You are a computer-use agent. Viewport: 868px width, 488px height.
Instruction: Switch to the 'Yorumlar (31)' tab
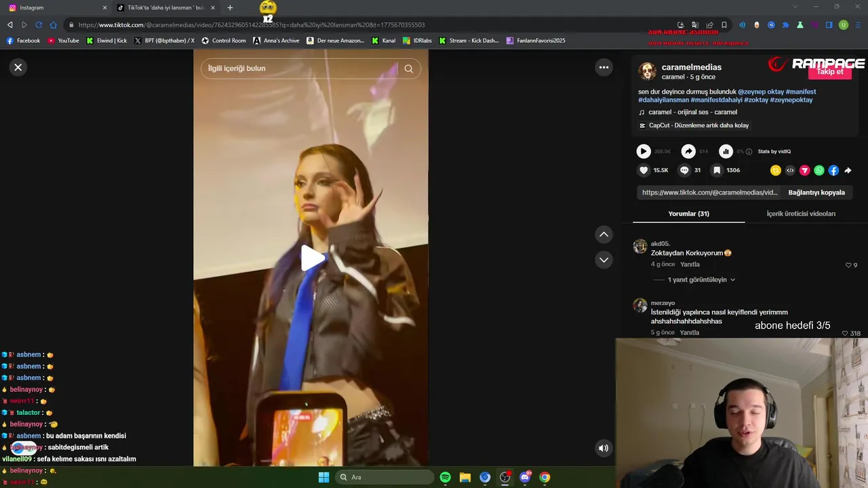coord(689,213)
